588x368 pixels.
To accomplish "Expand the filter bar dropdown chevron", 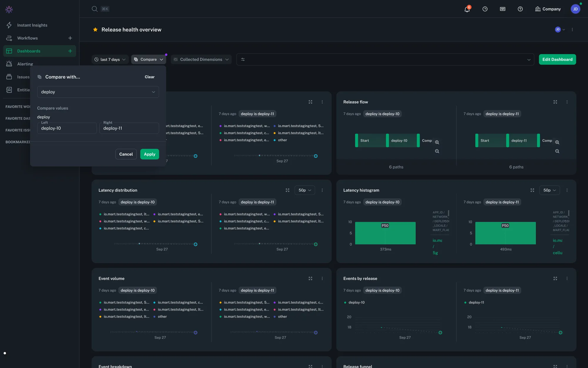I will tap(529, 59).
